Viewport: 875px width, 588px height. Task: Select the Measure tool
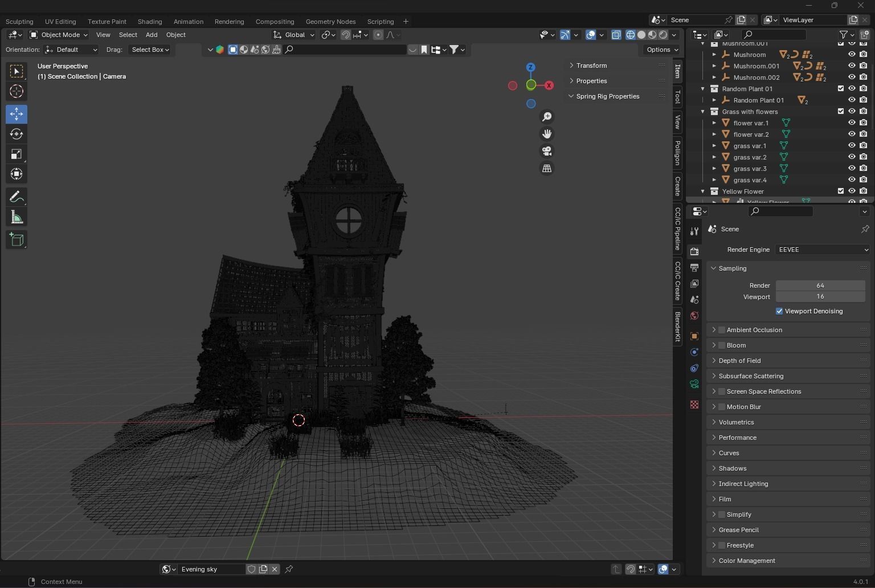(x=17, y=217)
